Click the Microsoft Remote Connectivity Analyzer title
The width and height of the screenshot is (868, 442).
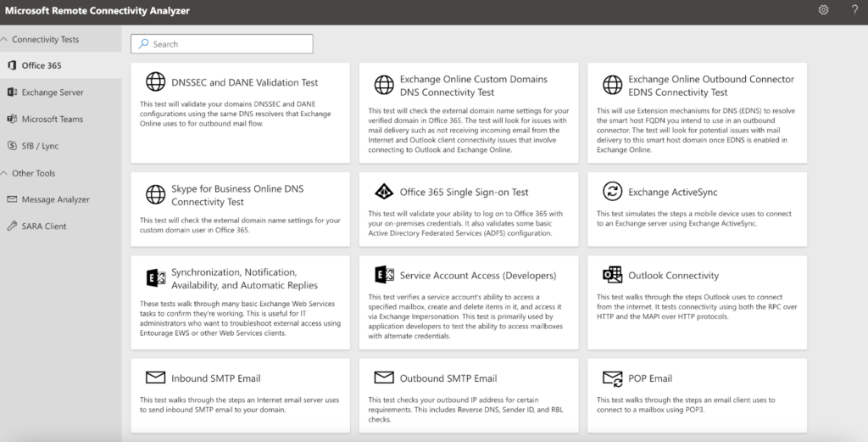click(x=97, y=10)
